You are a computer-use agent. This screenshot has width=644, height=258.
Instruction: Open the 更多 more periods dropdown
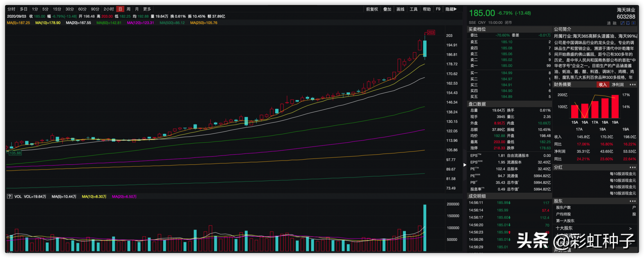coord(147,9)
